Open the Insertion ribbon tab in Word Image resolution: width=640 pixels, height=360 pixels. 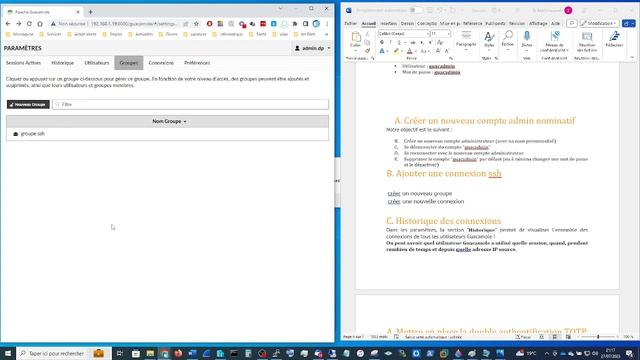point(389,24)
